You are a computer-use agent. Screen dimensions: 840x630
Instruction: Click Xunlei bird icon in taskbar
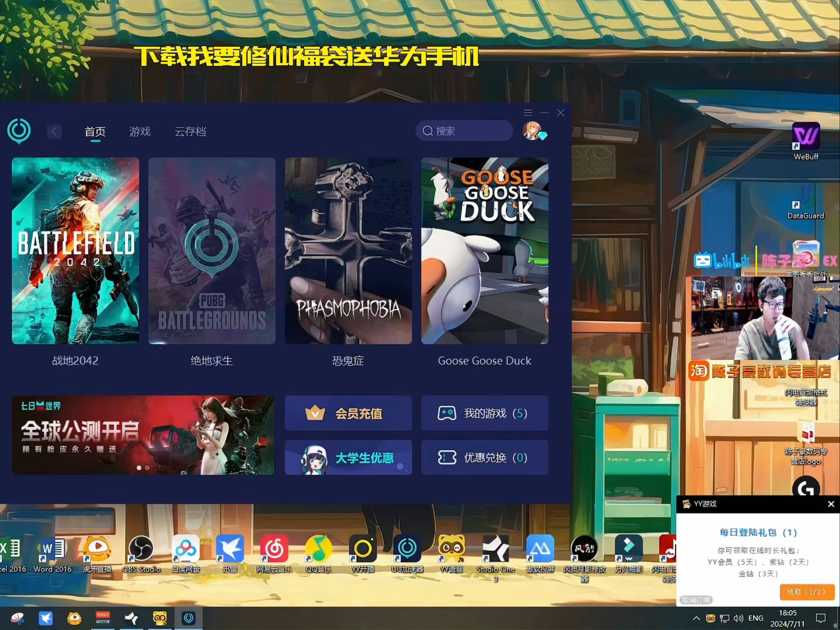pos(45,618)
